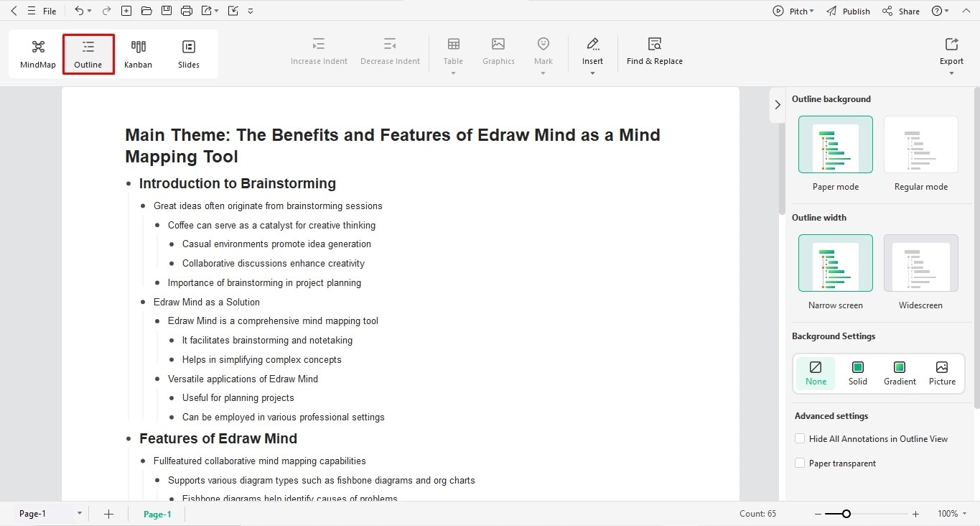
Task: Click the Publish paper-plane button
Action: (848, 11)
